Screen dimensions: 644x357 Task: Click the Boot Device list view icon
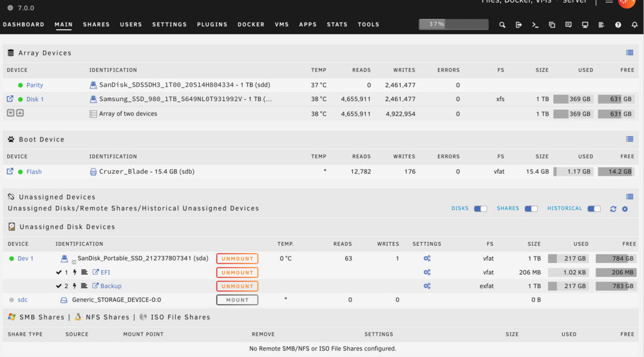[x=630, y=139]
